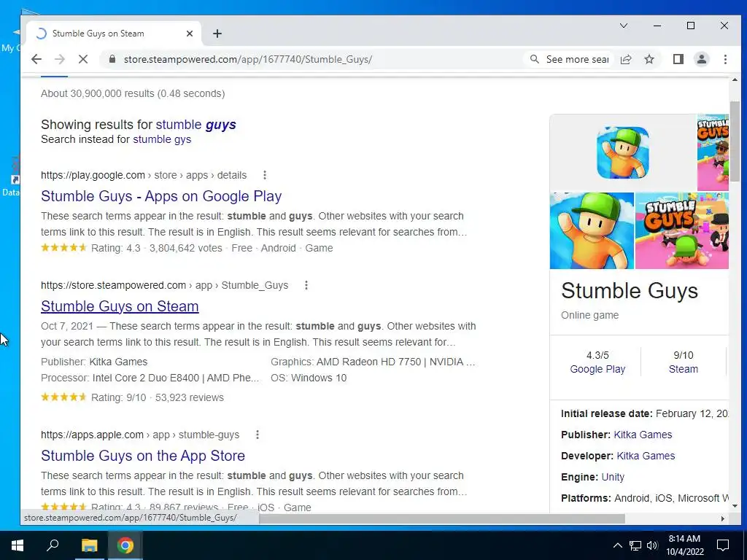Open the browser side panel
This screenshot has width=747, height=560.
click(678, 59)
